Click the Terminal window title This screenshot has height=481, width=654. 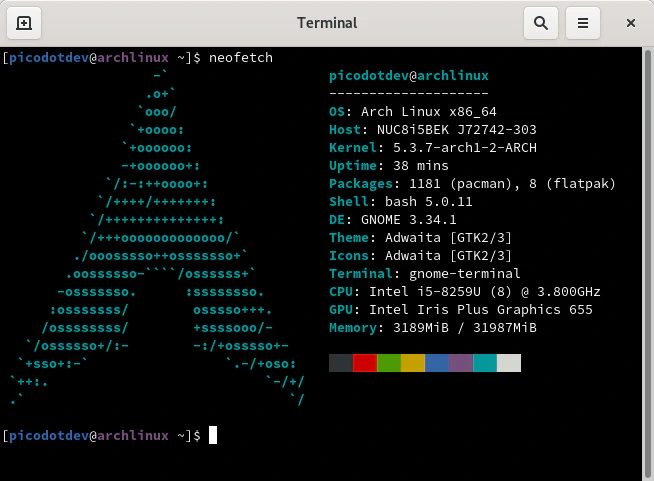click(327, 22)
